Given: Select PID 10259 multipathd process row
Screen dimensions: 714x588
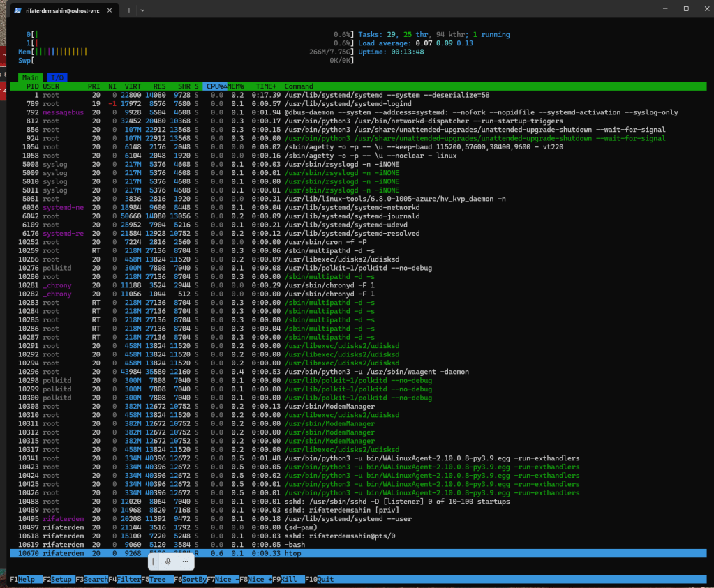Looking at the screenshot, I should click(358, 251).
